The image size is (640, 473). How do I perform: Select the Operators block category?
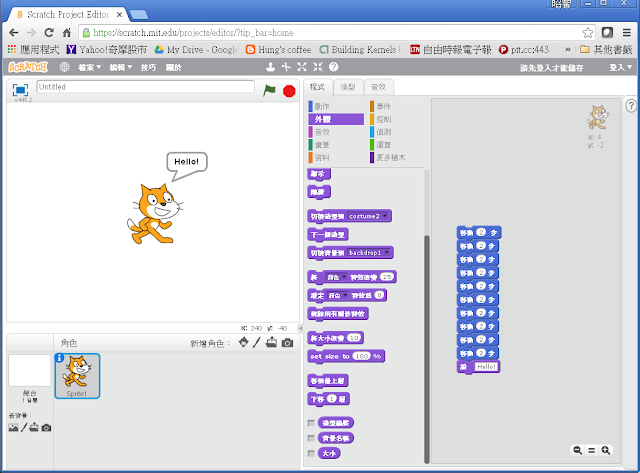click(x=397, y=144)
